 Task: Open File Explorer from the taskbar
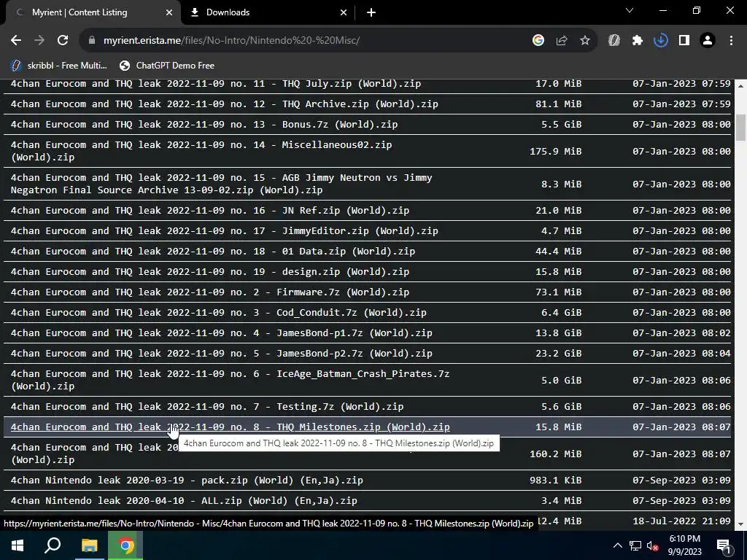[89, 545]
